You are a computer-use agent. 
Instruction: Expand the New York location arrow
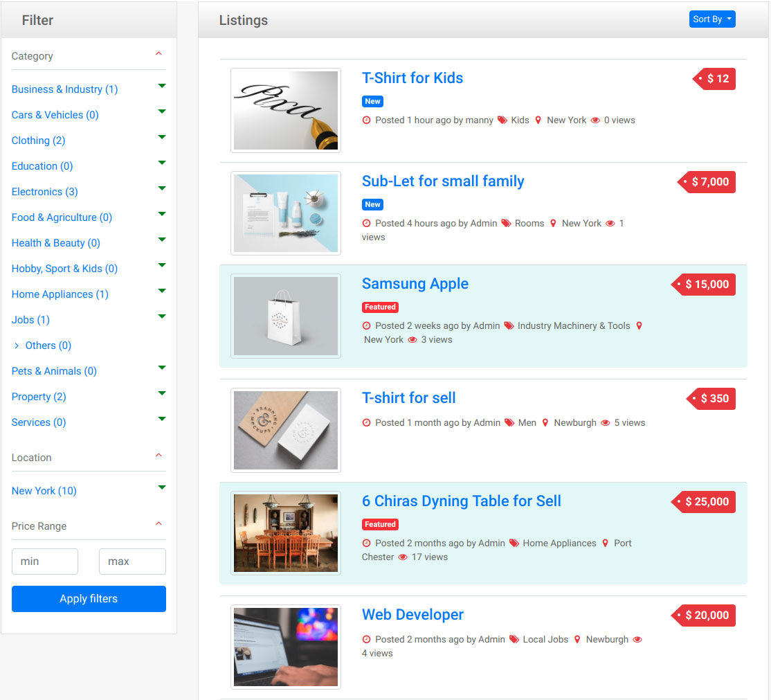(162, 487)
